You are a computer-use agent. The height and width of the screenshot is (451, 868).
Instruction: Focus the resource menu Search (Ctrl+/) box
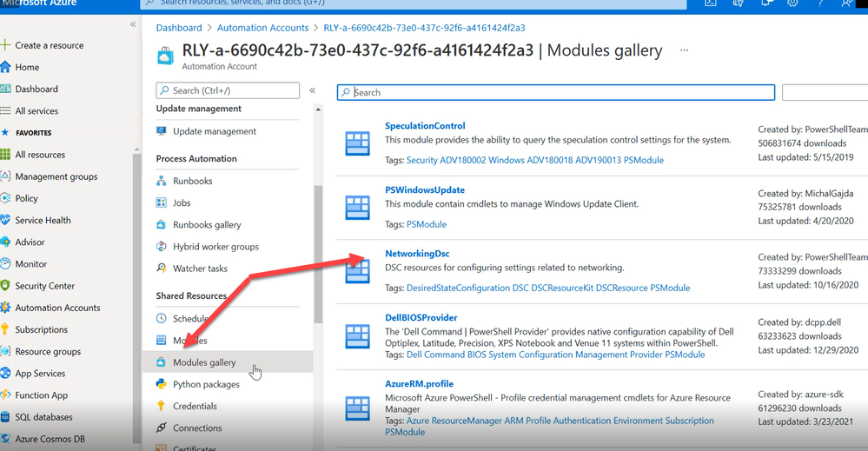tap(228, 90)
